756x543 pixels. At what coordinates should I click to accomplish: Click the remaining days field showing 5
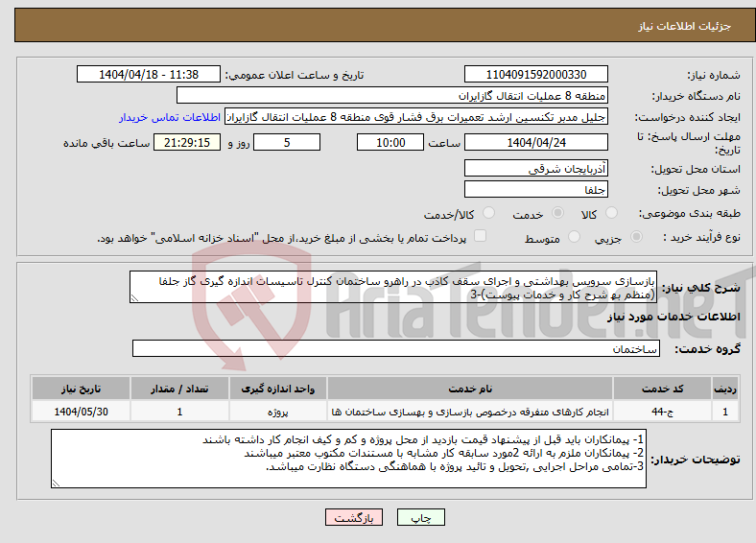click(x=287, y=142)
